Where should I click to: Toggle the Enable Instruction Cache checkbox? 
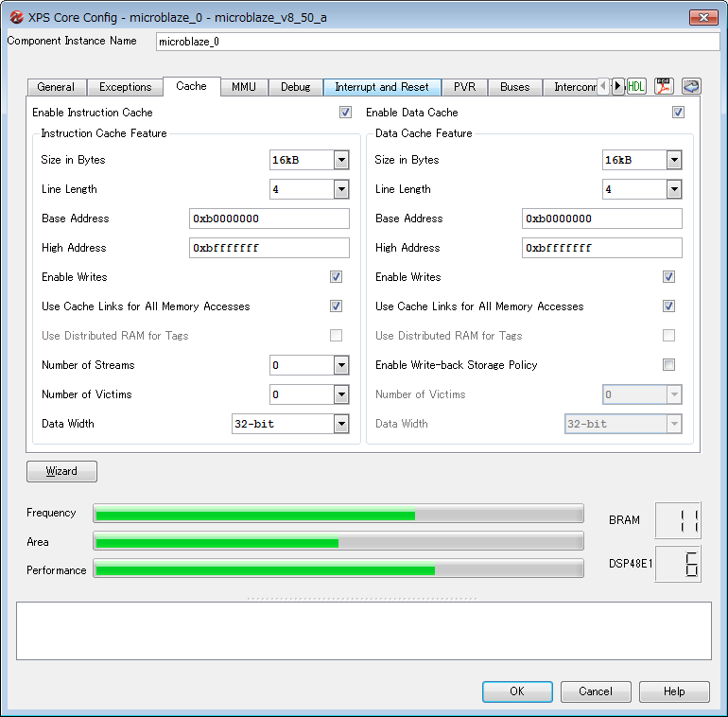point(345,113)
